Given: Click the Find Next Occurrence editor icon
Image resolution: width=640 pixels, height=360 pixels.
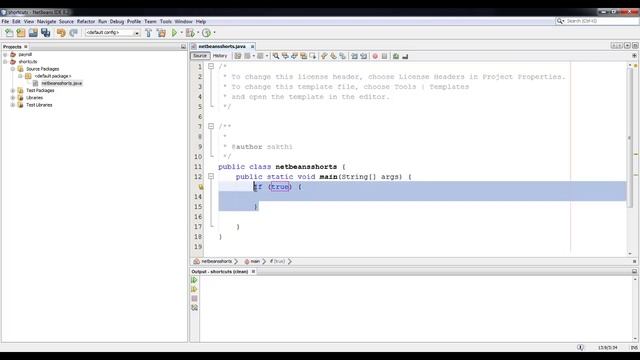Looking at the screenshot, I should point(294,56).
